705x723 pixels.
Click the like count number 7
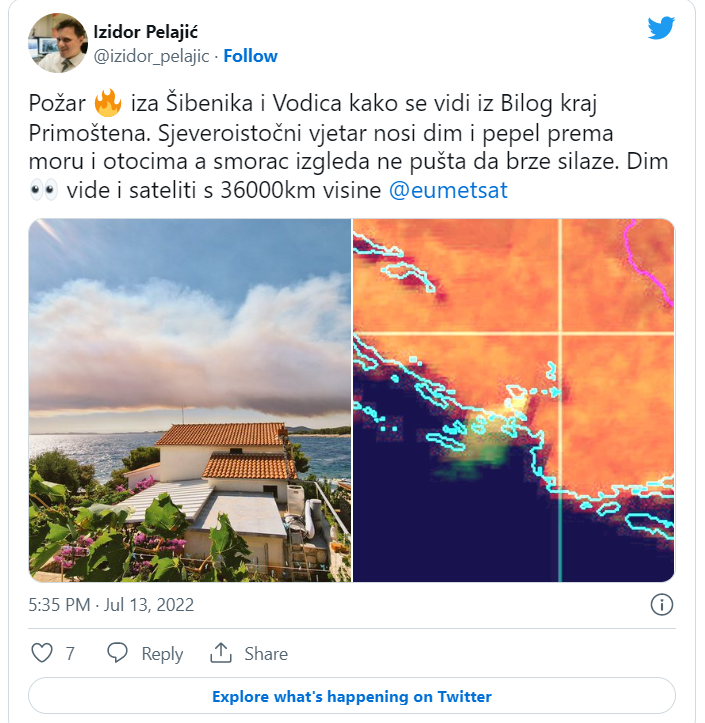(x=70, y=654)
